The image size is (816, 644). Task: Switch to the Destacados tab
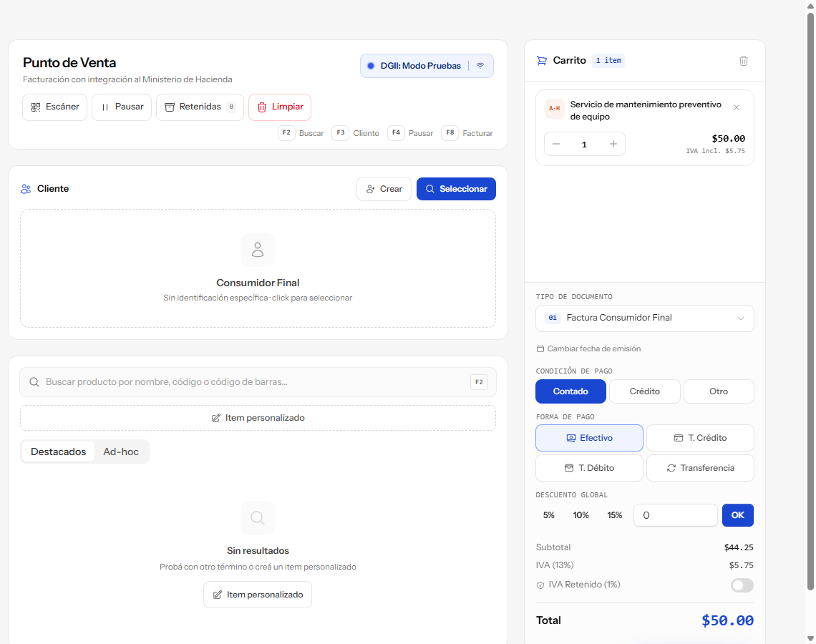point(58,452)
